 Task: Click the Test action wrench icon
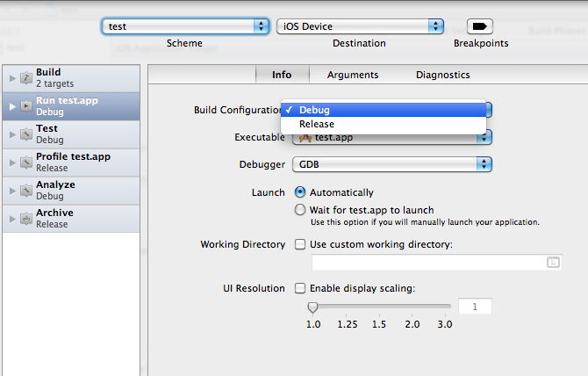[25, 134]
